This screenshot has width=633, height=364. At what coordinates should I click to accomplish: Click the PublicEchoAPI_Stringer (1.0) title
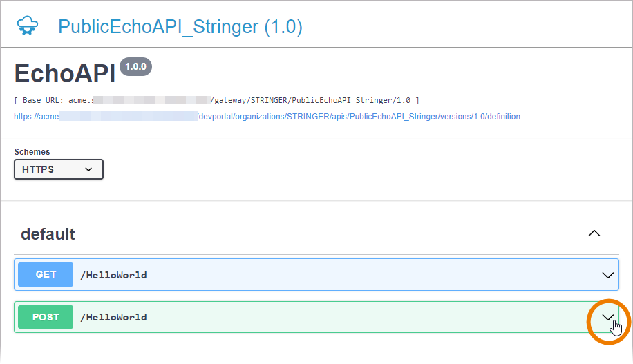(180, 27)
